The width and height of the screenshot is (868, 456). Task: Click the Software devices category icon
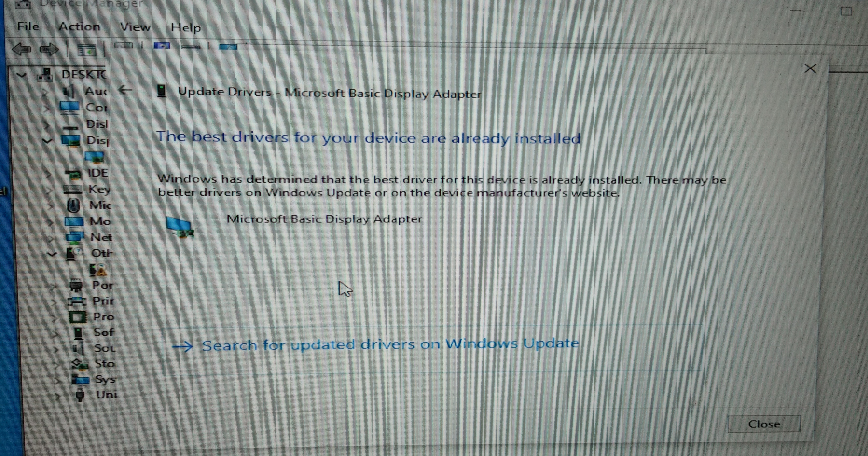[x=78, y=333]
